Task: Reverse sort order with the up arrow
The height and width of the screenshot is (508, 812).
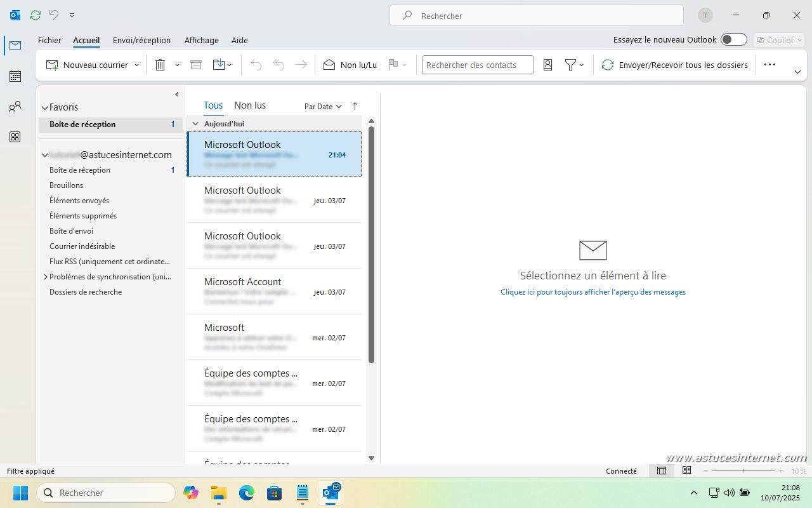Action: [355, 107]
